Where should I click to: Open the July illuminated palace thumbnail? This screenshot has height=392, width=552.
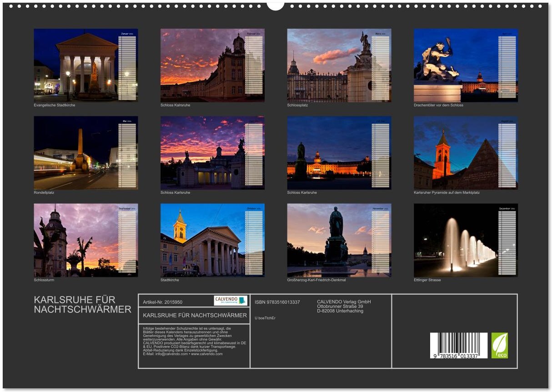coord(339,152)
